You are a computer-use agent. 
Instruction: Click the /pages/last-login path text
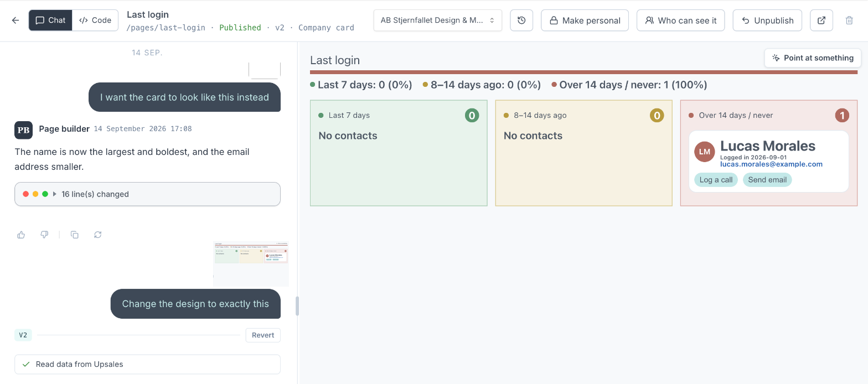pos(166,28)
